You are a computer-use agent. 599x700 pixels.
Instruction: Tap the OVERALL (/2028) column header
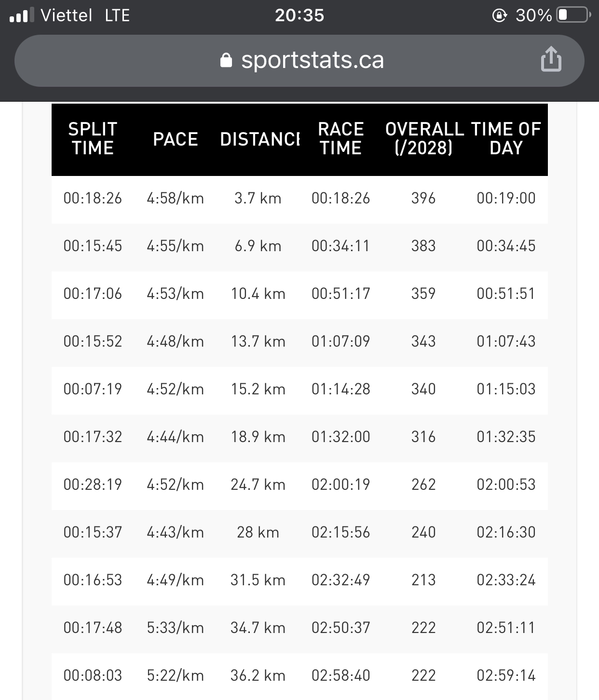click(424, 139)
